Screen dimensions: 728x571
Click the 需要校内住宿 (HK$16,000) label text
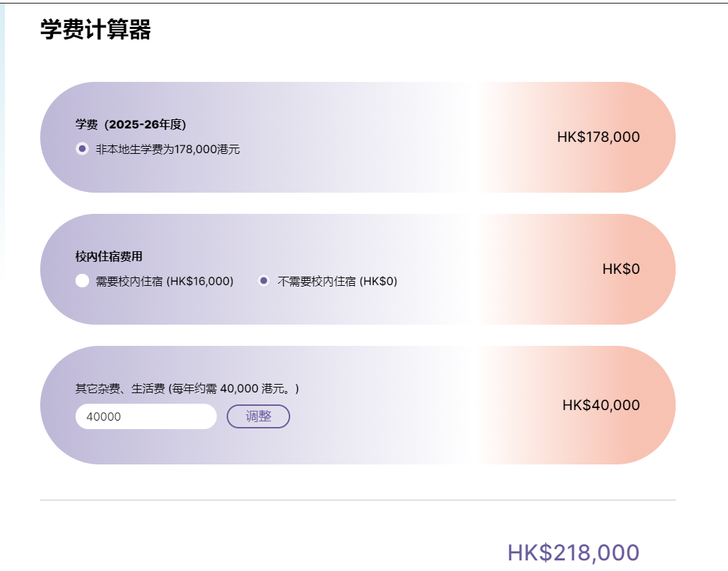[x=165, y=281]
